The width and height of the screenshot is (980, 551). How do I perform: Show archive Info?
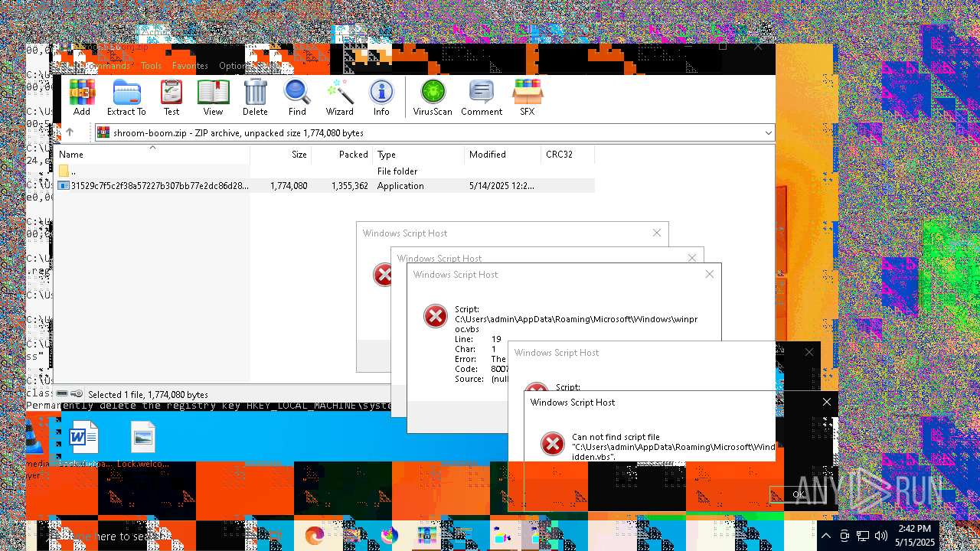(381, 97)
